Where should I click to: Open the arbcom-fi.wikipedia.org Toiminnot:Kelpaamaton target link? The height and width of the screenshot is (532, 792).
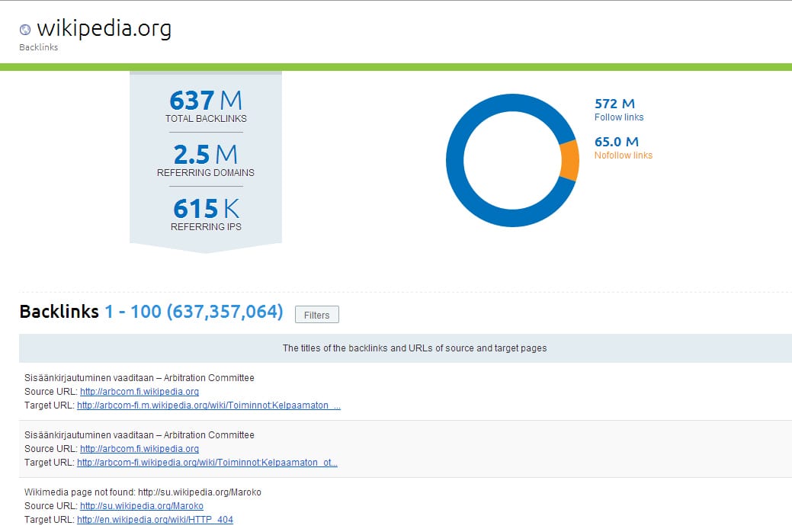tap(207, 463)
